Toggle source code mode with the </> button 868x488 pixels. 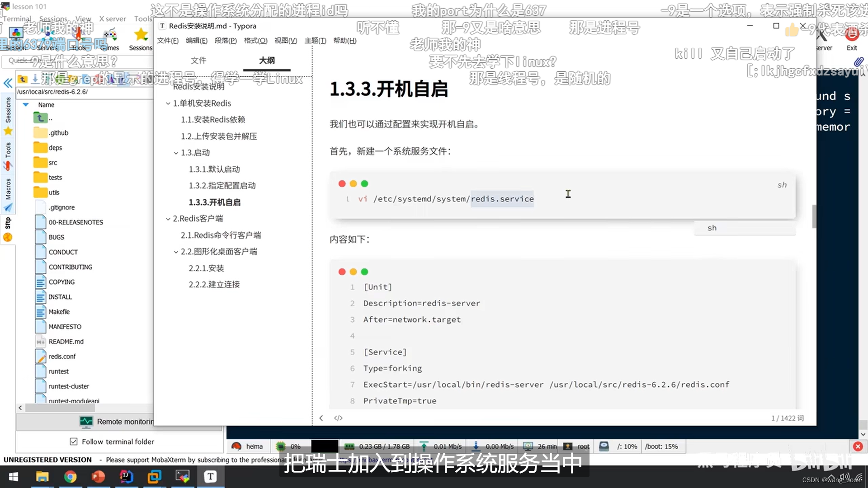pos(338,418)
